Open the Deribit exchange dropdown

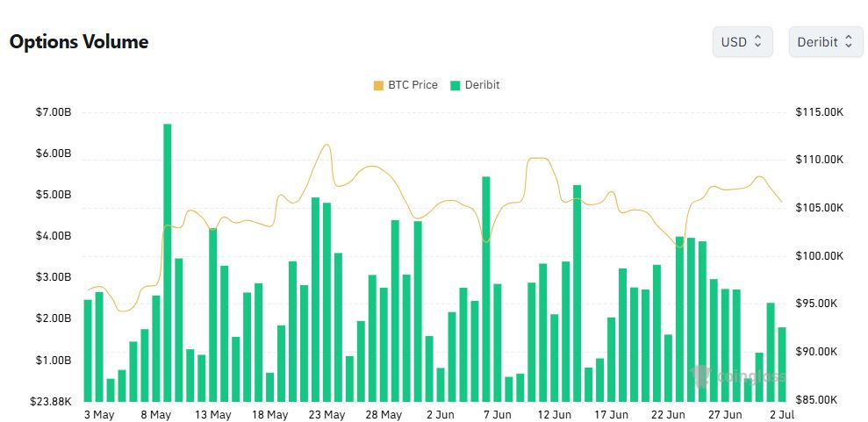click(x=825, y=41)
